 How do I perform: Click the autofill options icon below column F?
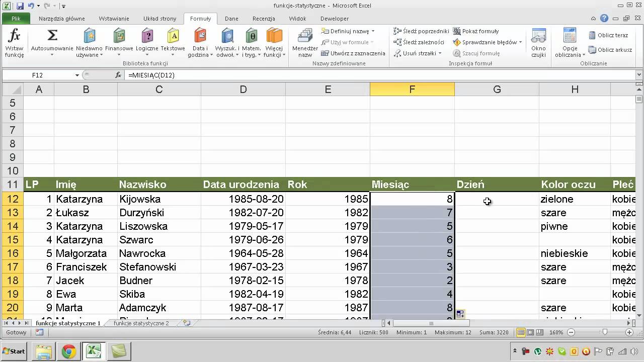click(x=460, y=314)
